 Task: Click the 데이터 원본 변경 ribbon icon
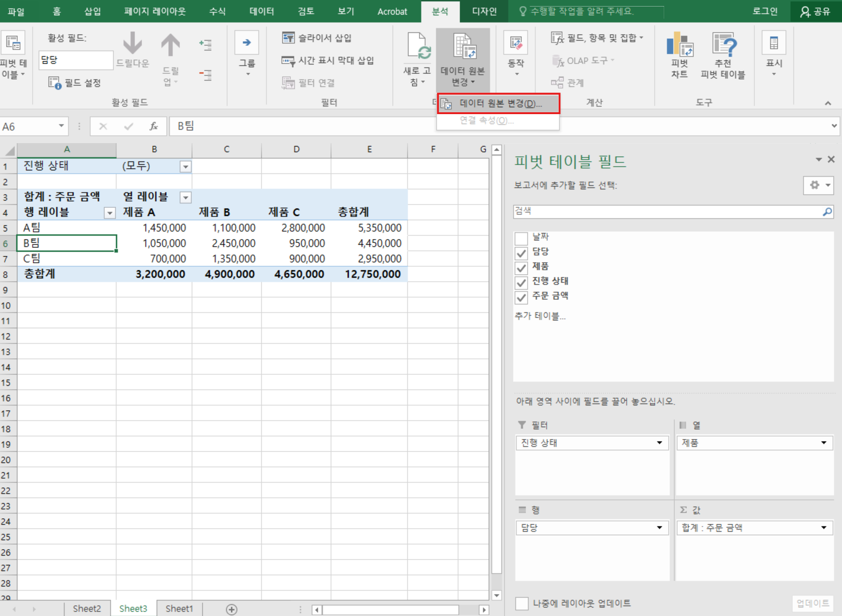click(464, 46)
